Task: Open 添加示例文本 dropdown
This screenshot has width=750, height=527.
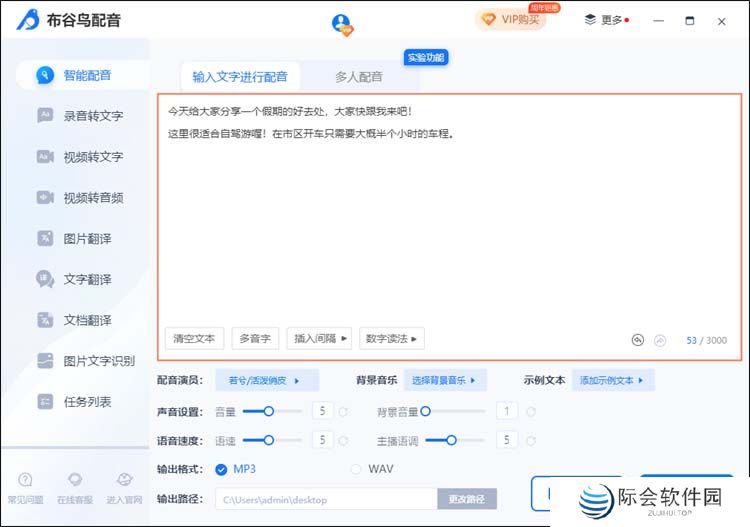Action: (613, 380)
